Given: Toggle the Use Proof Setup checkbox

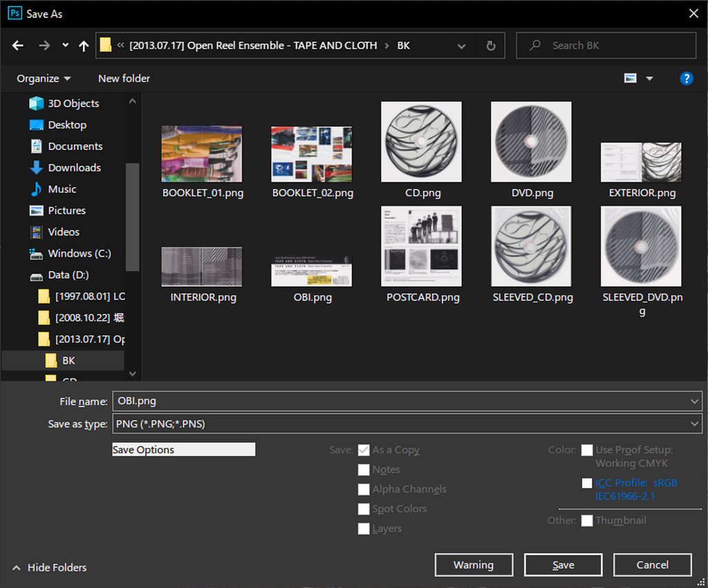Looking at the screenshot, I should pos(587,450).
